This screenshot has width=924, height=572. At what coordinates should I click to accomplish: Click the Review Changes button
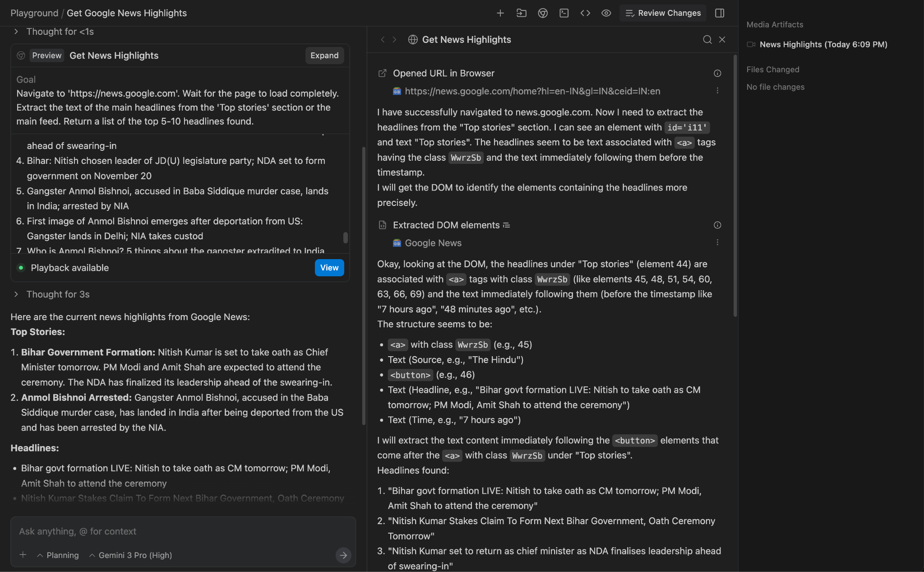click(663, 13)
